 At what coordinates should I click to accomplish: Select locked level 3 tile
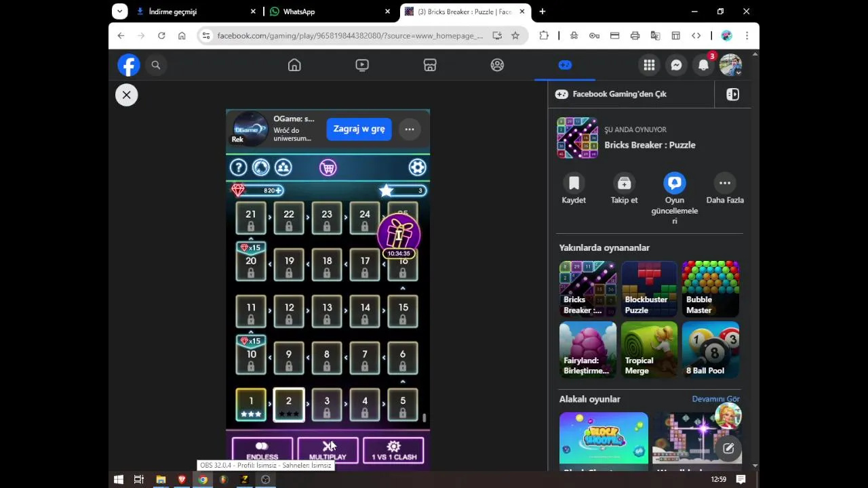327,405
